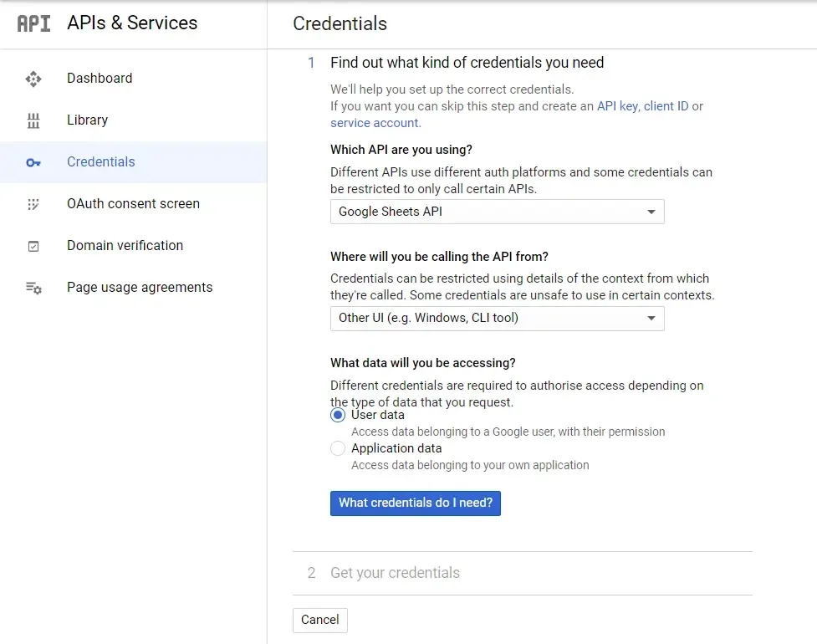Open the service account link
The height and width of the screenshot is (644, 817).
point(374,123)
